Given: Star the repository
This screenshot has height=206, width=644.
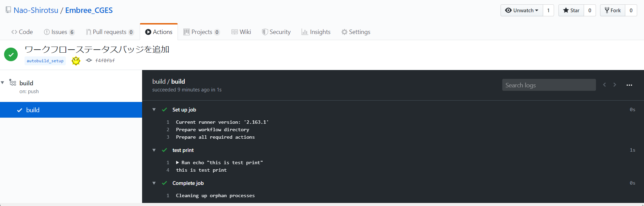Looking at the screenshot, I should point(571,10).
